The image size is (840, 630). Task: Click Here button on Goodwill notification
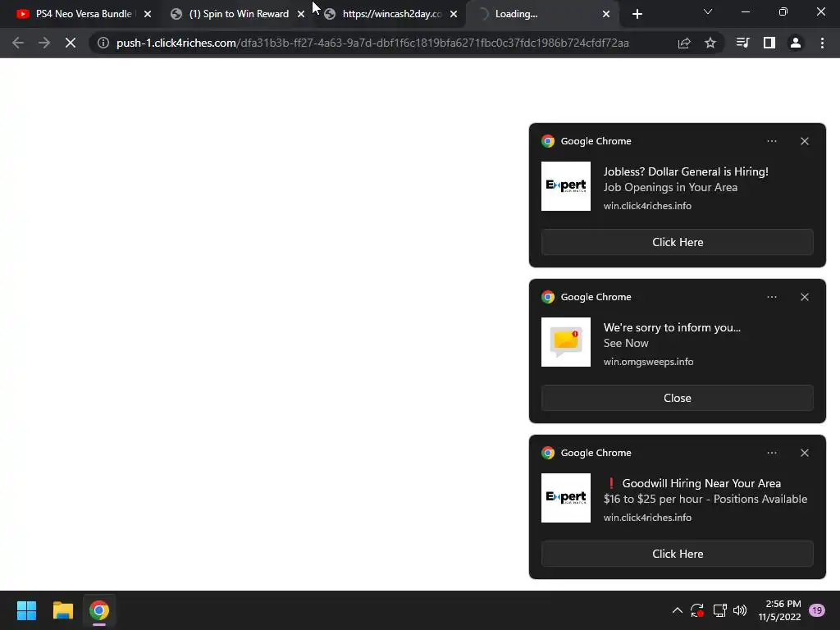pos(677,554)
